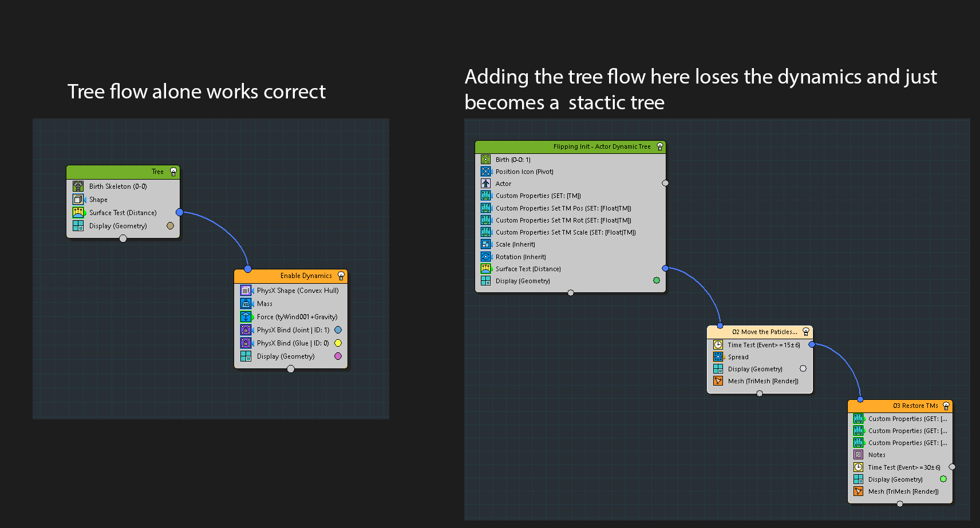Screen dimensions: 980x528
Task: Click Enable Dynamics event bottom connector
Action: pyautogui.click(x=291, y=369)
